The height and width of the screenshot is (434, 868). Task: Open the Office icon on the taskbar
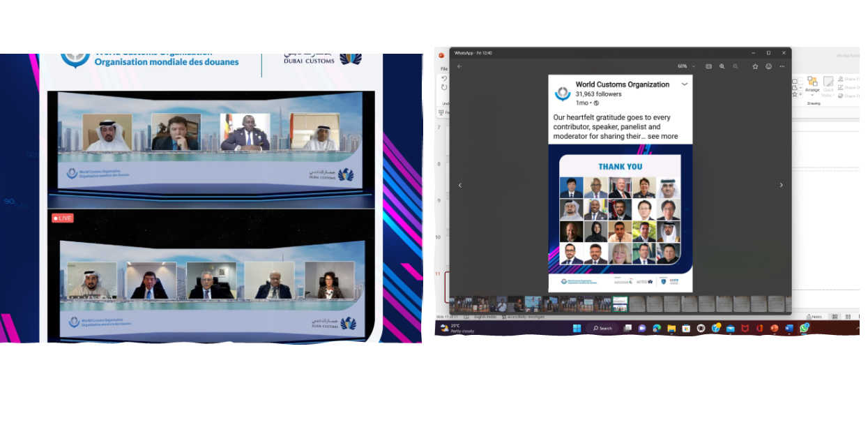click(x=760, y=328)
